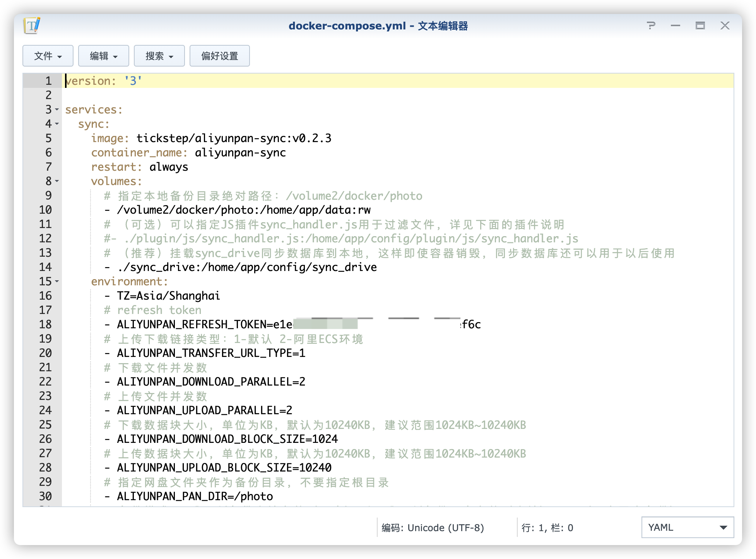Click line number 1 in the gutter
The height and width of the screenshot is (559, 756).
(x=48, y=81)
